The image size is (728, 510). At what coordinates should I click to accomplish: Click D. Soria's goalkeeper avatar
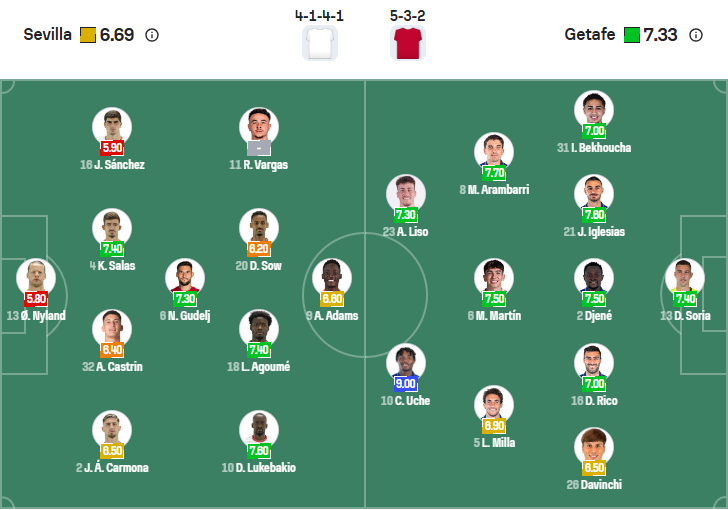pyautogui.click(x=685, y=277)
